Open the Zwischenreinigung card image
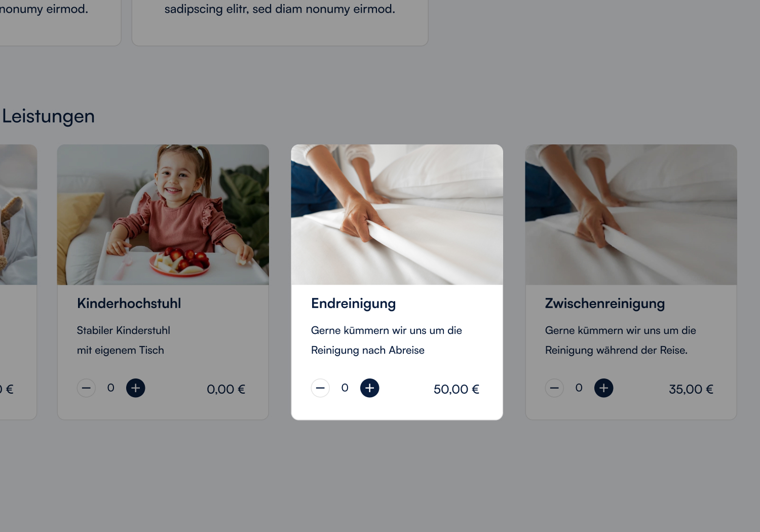The height and width of the screenshot is (532, 760). click(631, 215)
